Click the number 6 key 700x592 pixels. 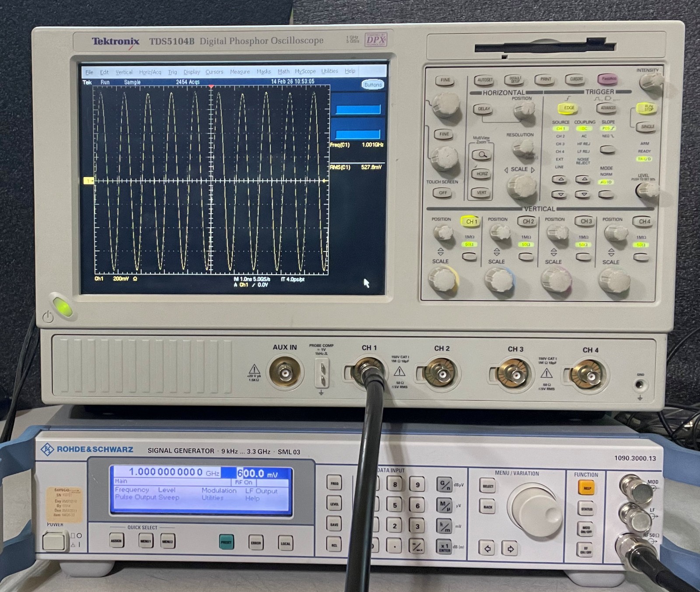point(417,505)
